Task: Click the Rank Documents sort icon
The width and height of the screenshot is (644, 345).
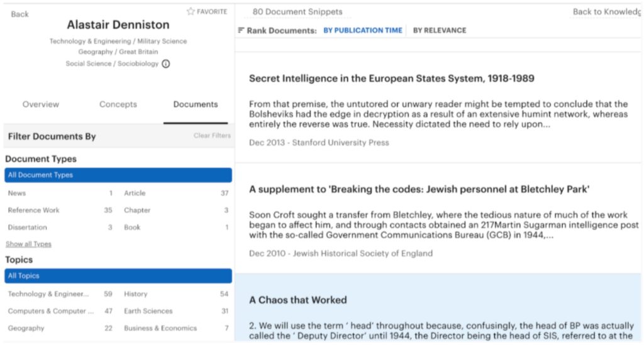Action: tap(241, 30)
